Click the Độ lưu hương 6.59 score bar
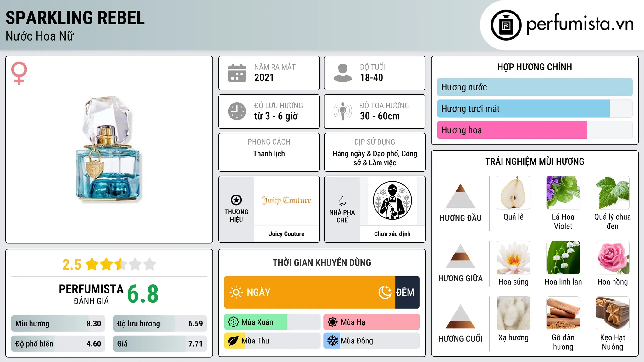 (160, 323)
